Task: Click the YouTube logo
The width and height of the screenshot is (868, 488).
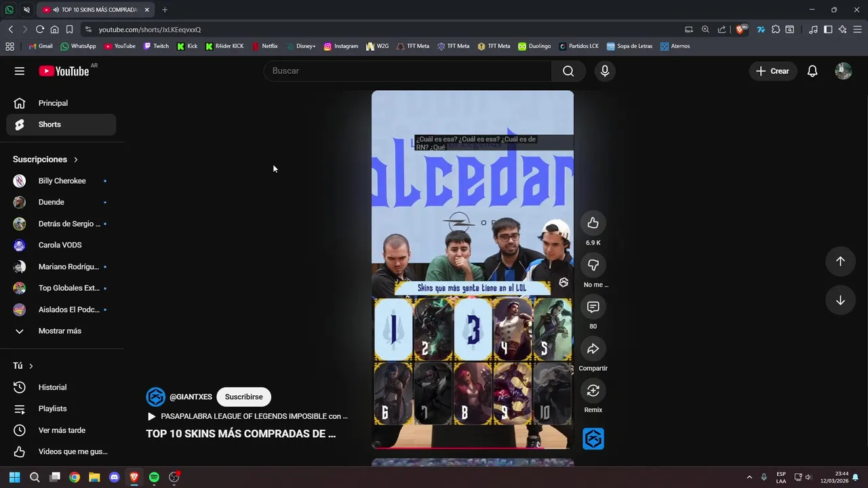Action: [64, 71]
